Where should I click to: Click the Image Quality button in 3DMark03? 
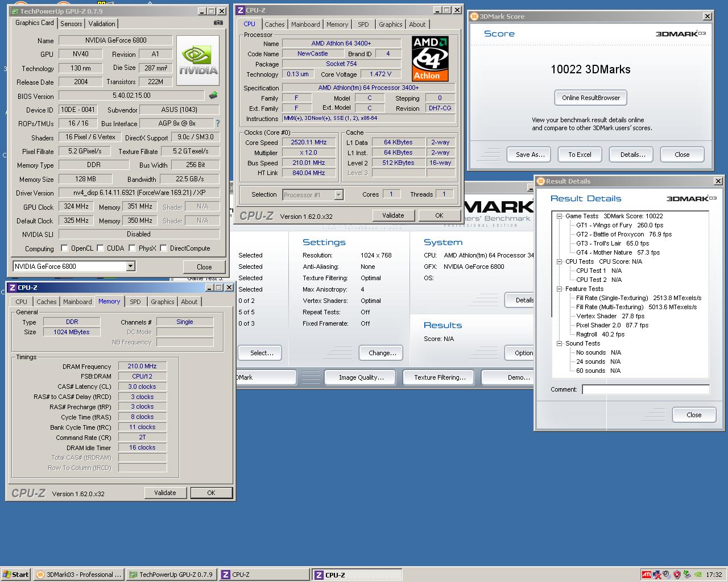tap(361, 377)
